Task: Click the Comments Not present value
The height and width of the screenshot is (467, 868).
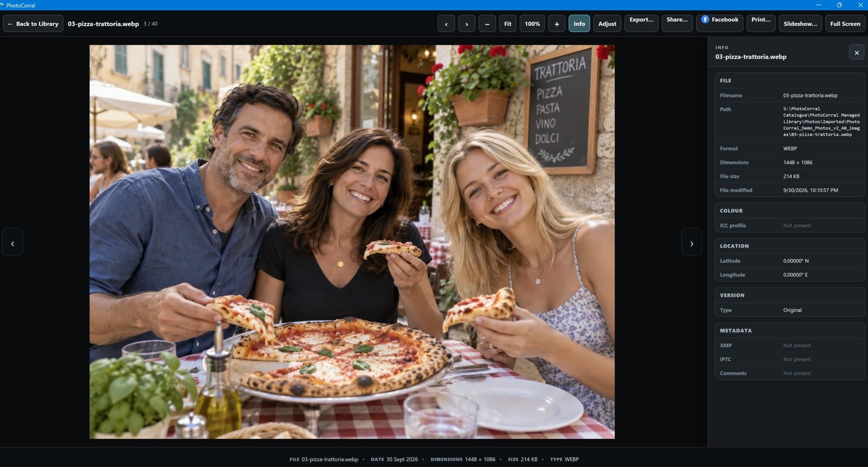Action: 797,373
